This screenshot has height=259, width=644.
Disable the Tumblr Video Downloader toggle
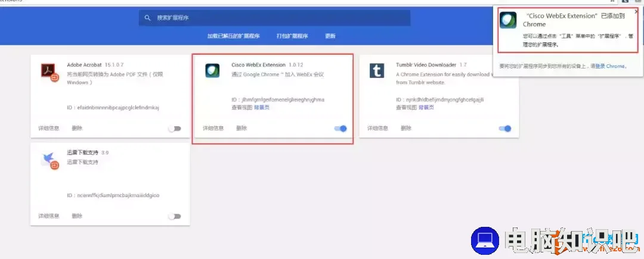pyautogui.click(x=505, y=129)
